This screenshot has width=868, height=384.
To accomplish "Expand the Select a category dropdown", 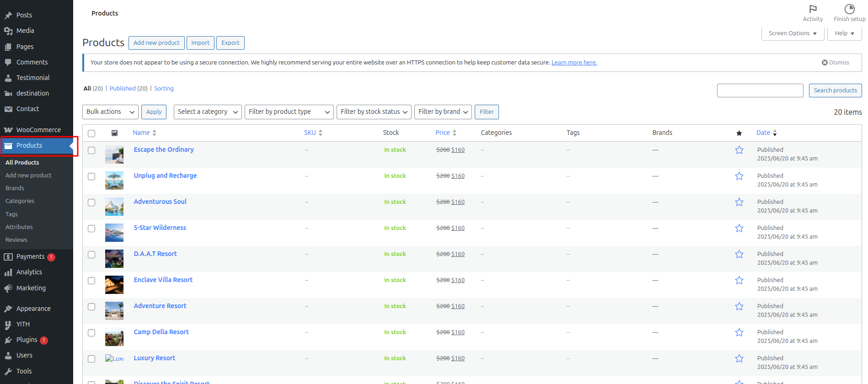I will pos(208,112).
